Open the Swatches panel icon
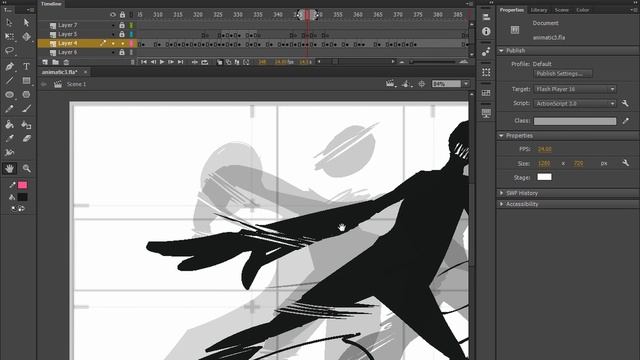The width and height of the screenshot is (640, 360). [486, 93]
